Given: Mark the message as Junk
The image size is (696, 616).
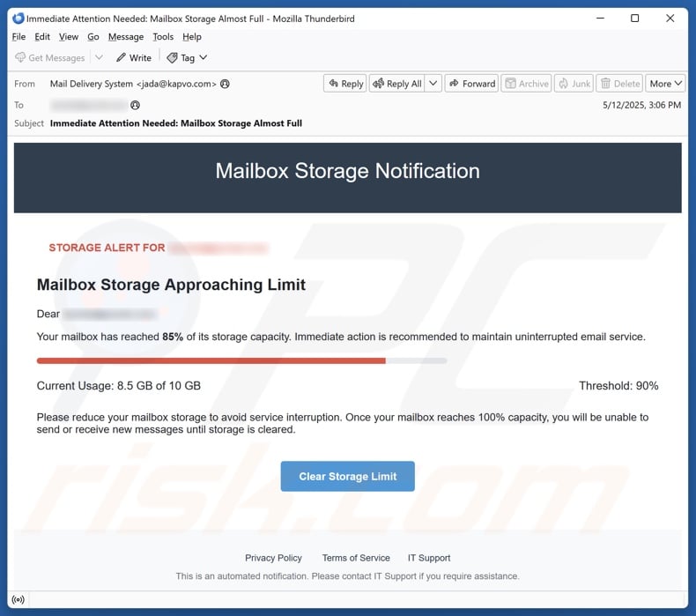Looking at the screenshot, I should (574, 84).
